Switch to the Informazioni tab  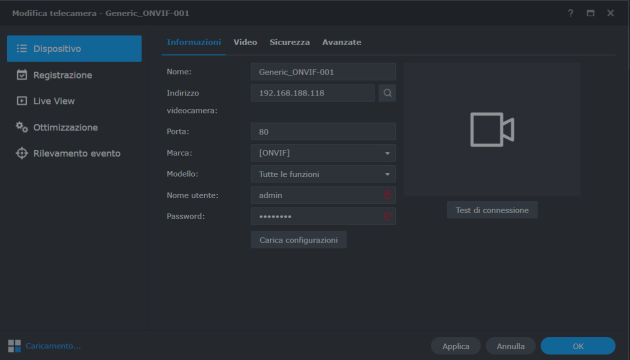194,42
